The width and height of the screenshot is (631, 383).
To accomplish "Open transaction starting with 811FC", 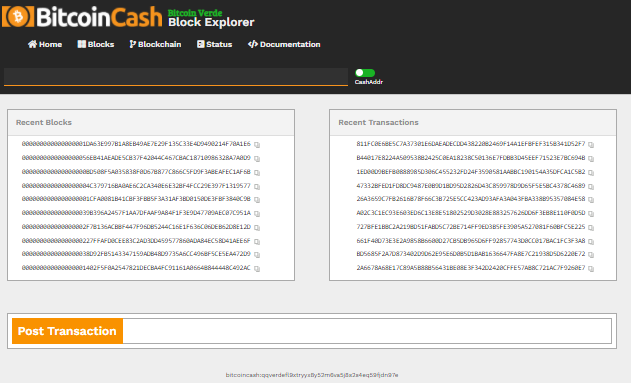I will 471,144.
